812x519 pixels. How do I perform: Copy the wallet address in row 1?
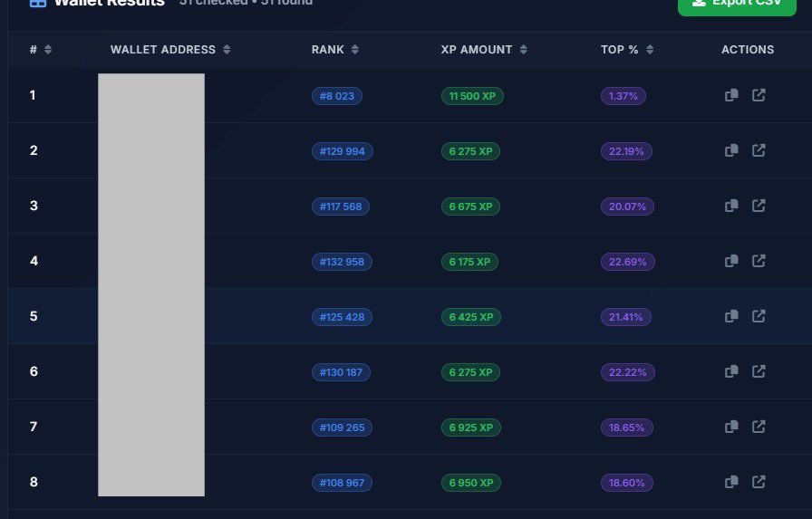click(731, 95)
